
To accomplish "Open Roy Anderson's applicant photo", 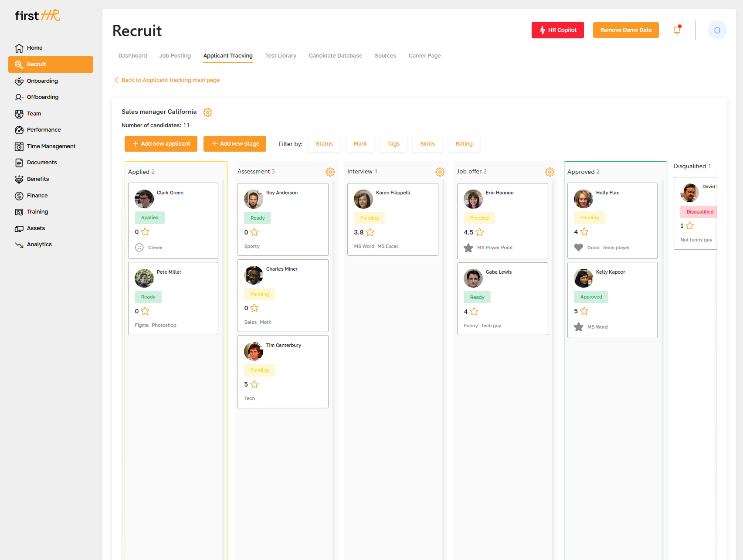I will click(x=254, y=199).
